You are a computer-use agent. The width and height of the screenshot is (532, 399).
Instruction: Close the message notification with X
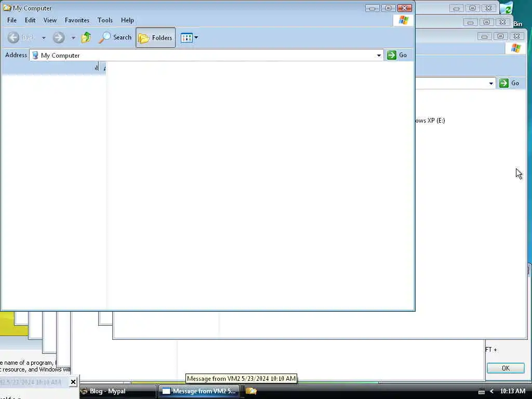click(x=73, y=382)
